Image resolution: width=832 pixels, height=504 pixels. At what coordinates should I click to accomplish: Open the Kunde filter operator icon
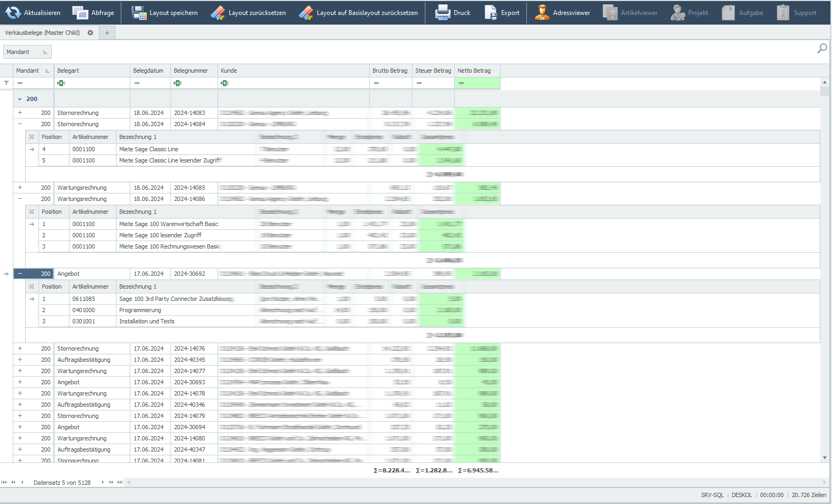(224, 83)
